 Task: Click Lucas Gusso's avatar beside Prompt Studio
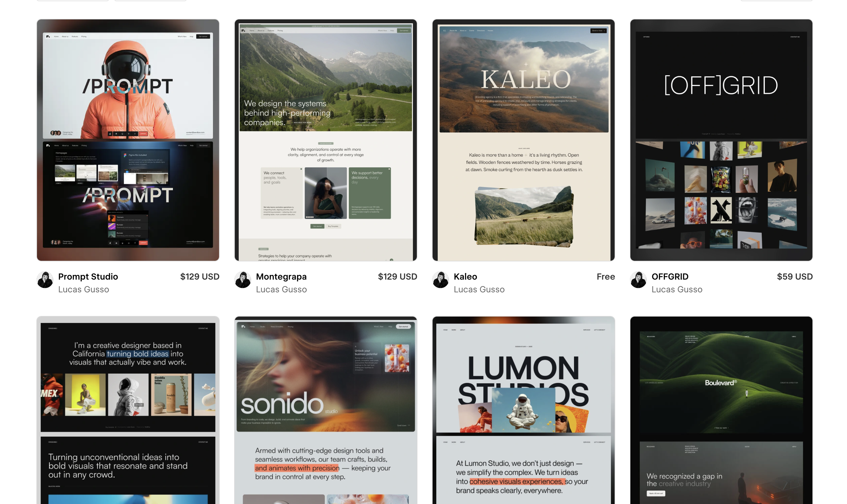point(45,280)
